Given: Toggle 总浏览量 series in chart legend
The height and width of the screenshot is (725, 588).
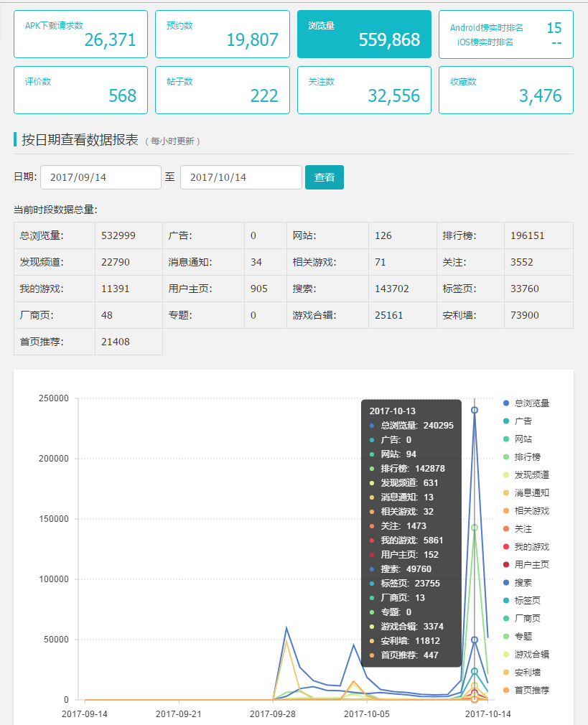Looking at the screenshot, I should [x=526, y=403].
